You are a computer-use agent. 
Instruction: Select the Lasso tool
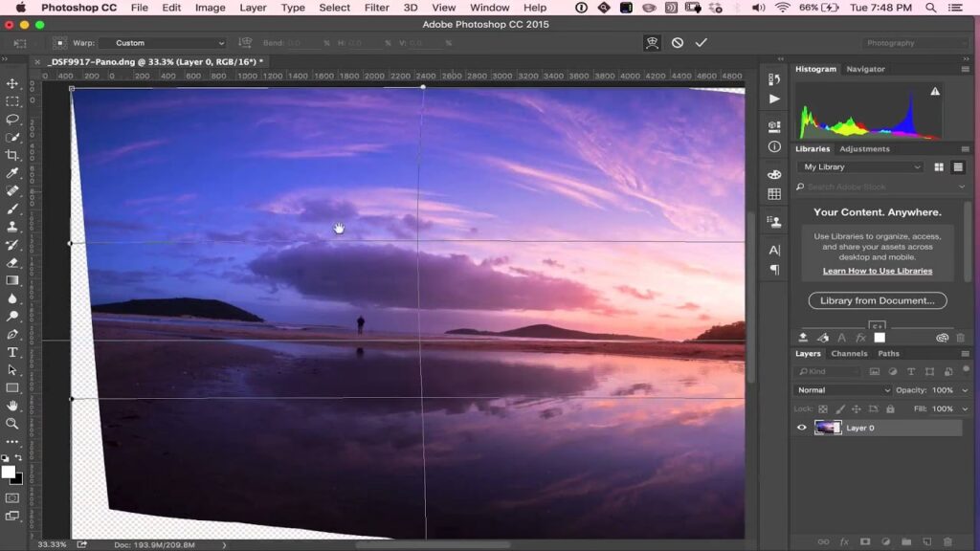12,120
